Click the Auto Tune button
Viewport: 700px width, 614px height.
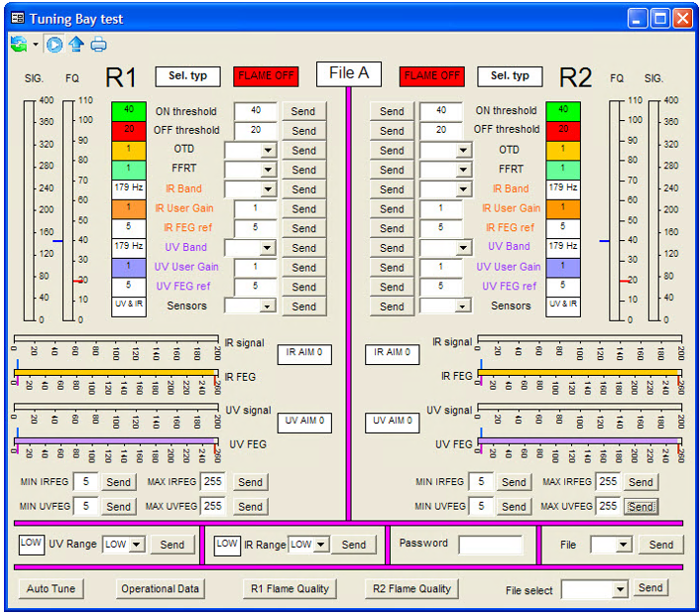coord(51,589)
